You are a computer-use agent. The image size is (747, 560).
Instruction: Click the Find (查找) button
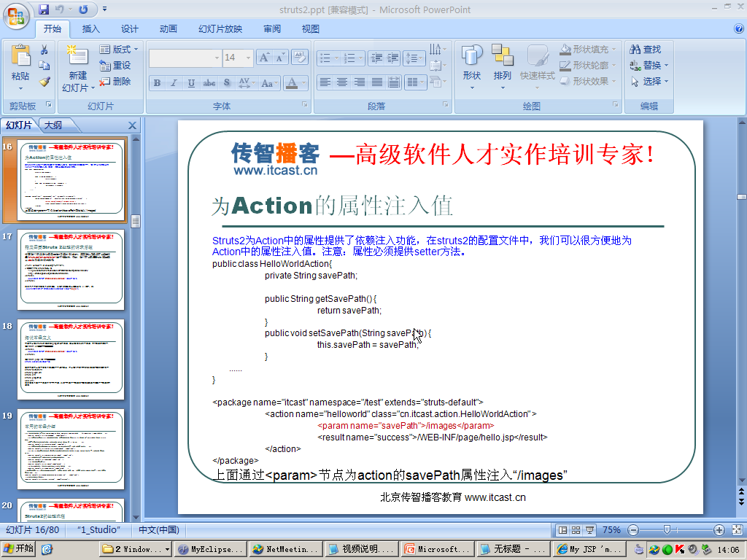645,49
